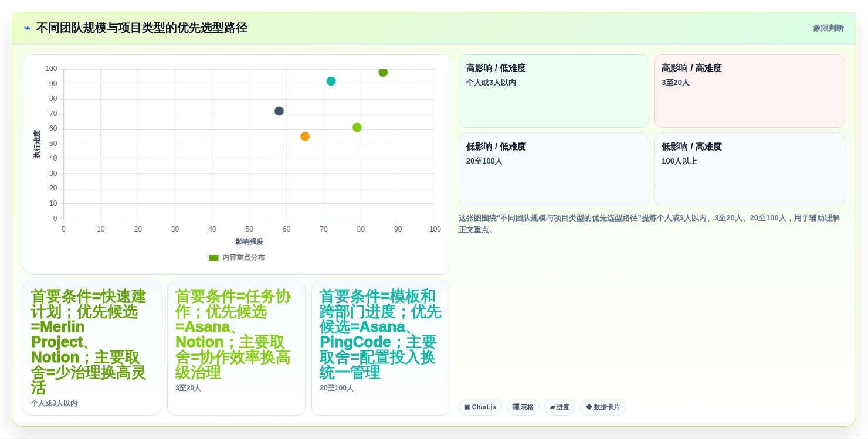868x439 pixels.
Task: Open the 低影响 / 低难度 quadrant card
Action: point(554,169)
